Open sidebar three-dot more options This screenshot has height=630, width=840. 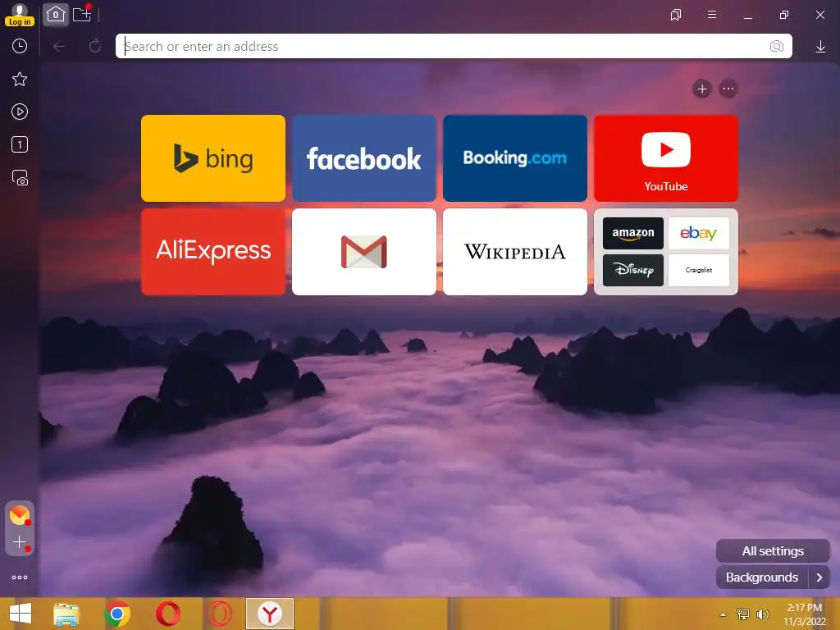(x=20, y=577)
